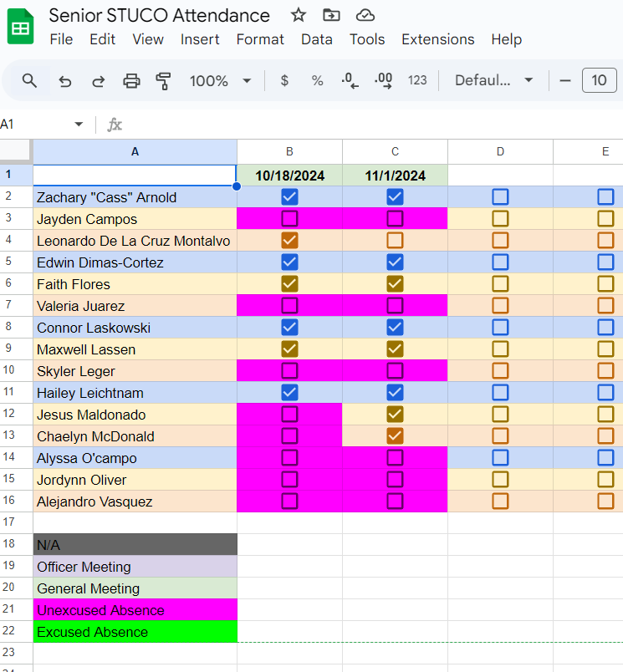Click the fx formula bar icon
This screenshot has height=672, width=623.
click(x=115, y=125)
